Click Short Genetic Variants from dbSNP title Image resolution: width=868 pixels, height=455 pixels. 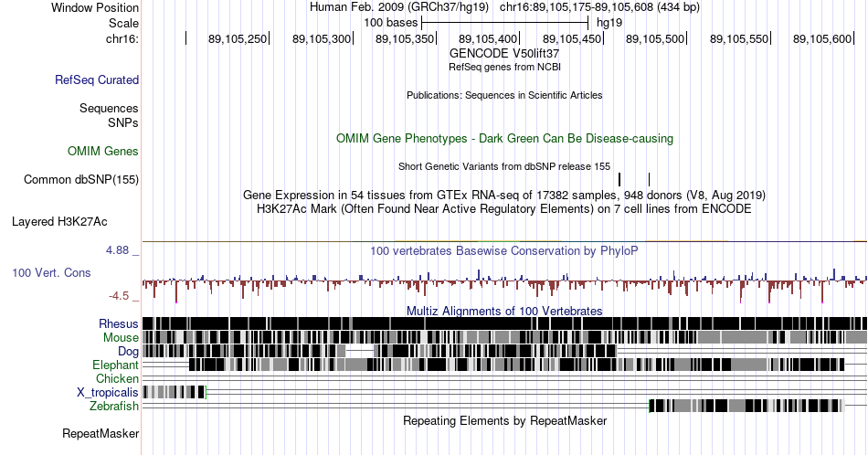(x=504, y=166)
